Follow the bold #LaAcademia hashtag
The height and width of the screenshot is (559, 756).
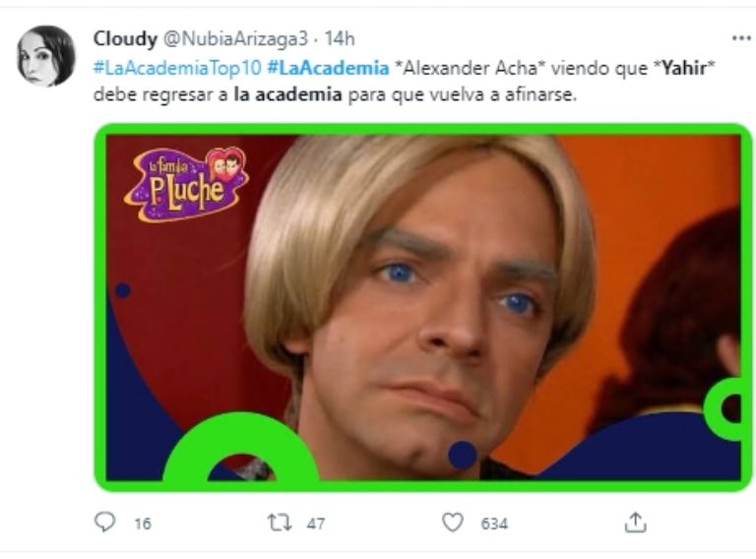(328, 68)
